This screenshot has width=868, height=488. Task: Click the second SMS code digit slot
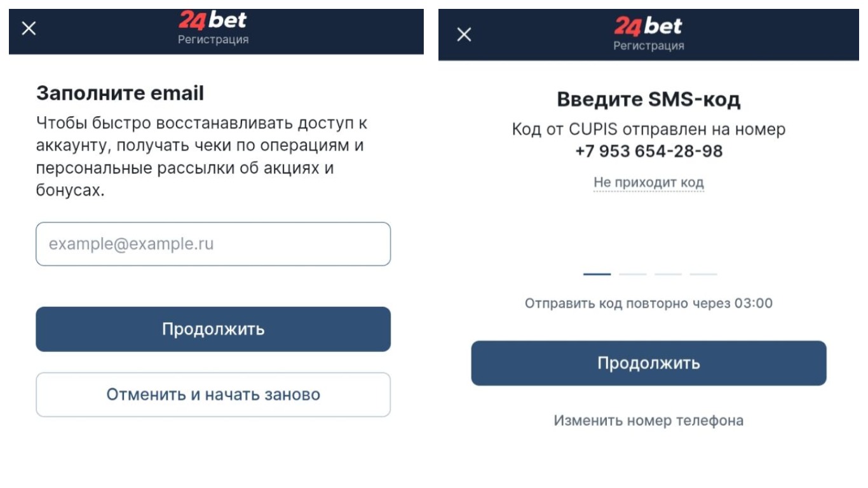[x=632, y=273]
